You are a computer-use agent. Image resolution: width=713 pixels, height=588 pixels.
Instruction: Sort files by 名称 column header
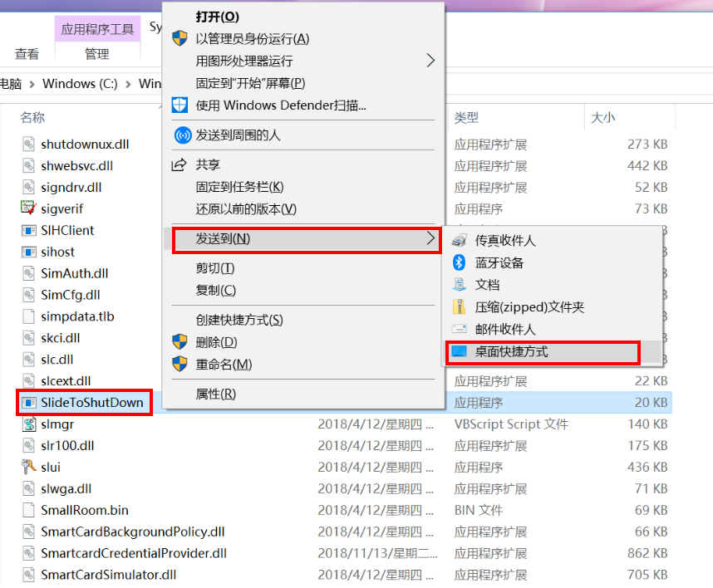(32, 118)
